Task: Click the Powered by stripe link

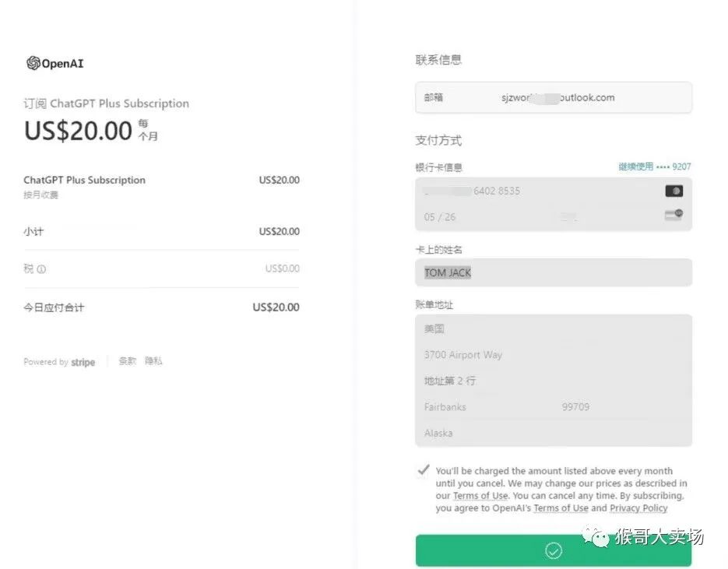Action: (x=59, y=362)
